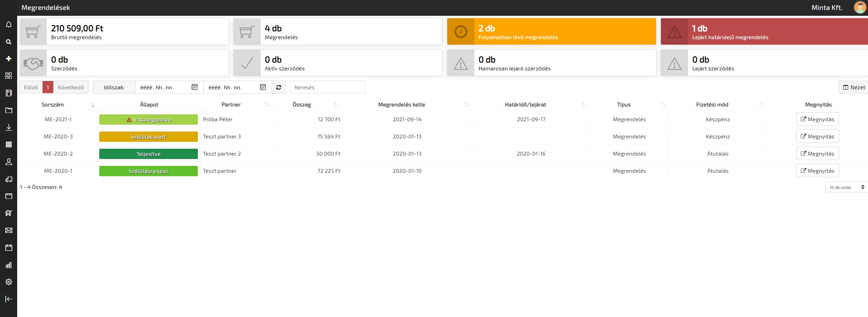Image resolution: width=868 pixels, height=317 pixels.
Task: Select the Folyamatban lévő megrendelés orange card
Action: [x=551, y=32]
